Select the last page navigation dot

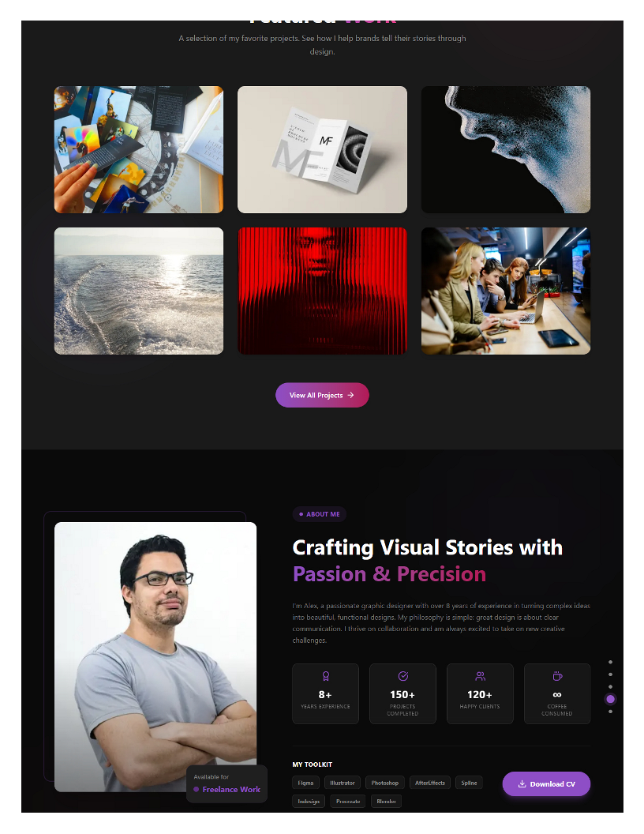611,712
